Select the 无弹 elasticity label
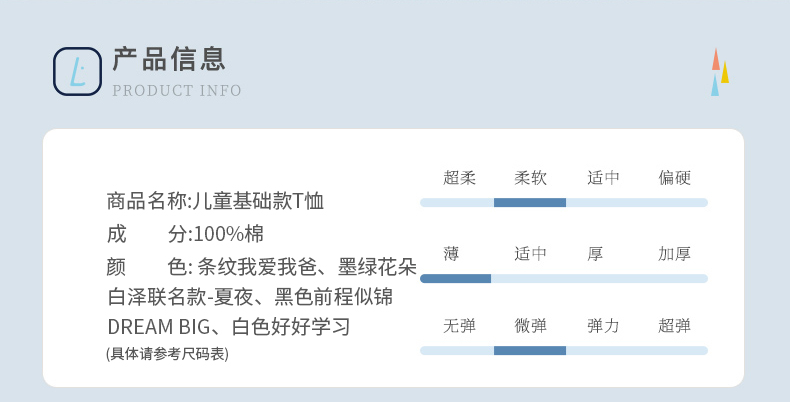 459,326
